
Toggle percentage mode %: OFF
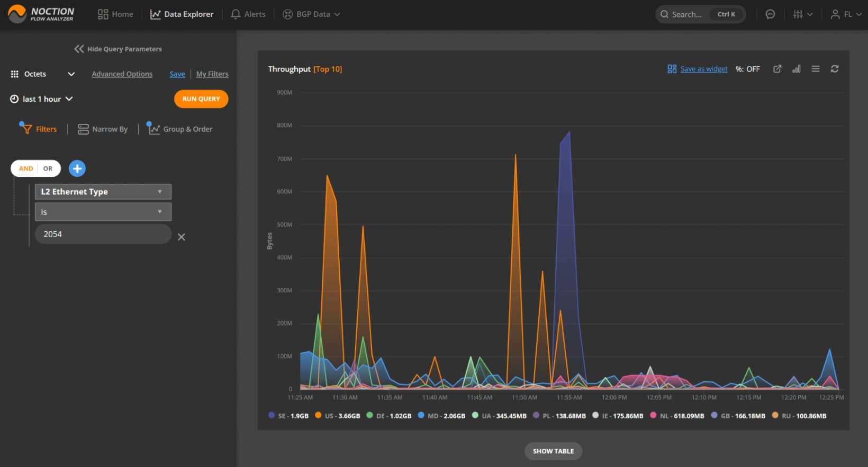(747, 69)
